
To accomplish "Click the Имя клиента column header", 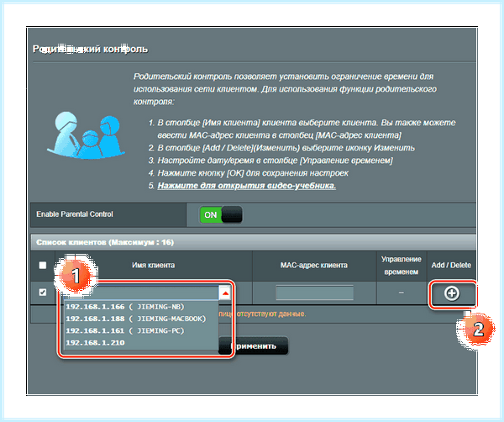I will [154, 266].
